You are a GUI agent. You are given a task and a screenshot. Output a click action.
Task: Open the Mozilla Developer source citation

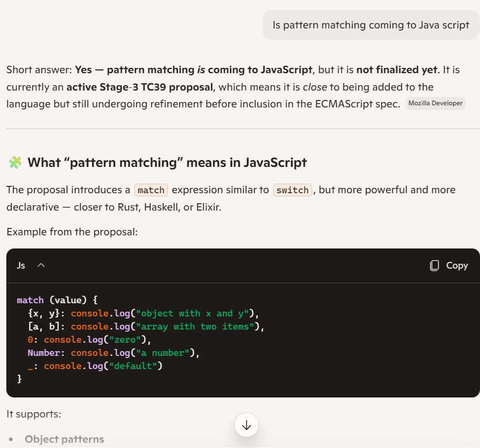435,103
